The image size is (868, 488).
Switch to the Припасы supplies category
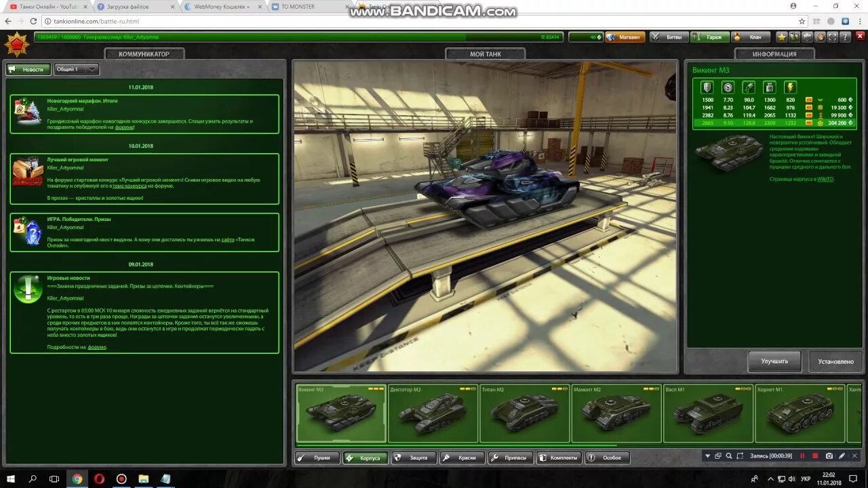point(511,458)
